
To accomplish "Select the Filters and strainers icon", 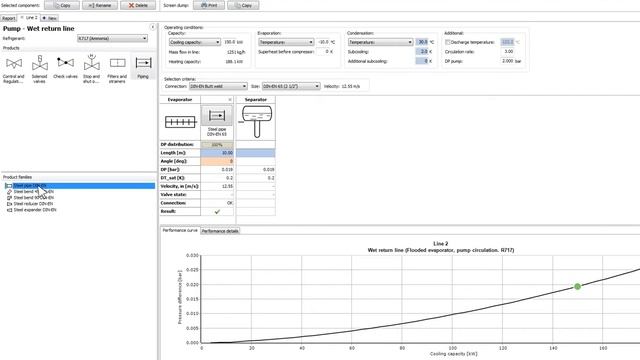I will [117, 68].
